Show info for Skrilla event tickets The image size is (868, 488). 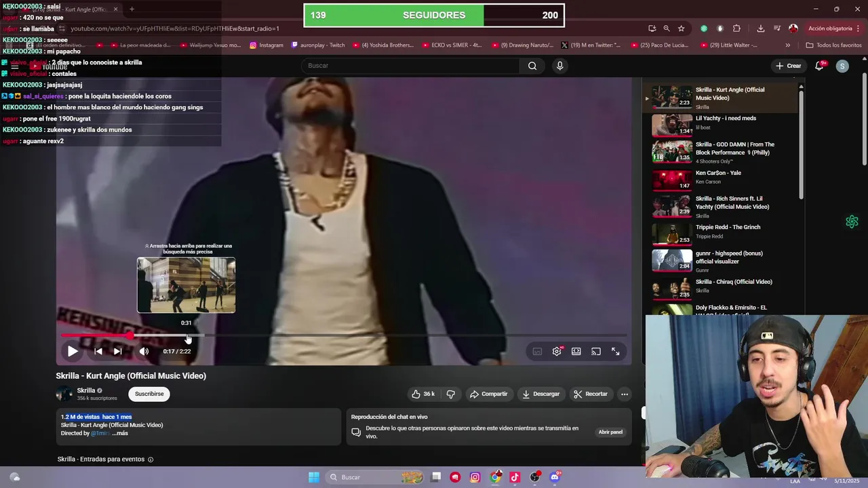pyautogui.click(x=151, y=460)
